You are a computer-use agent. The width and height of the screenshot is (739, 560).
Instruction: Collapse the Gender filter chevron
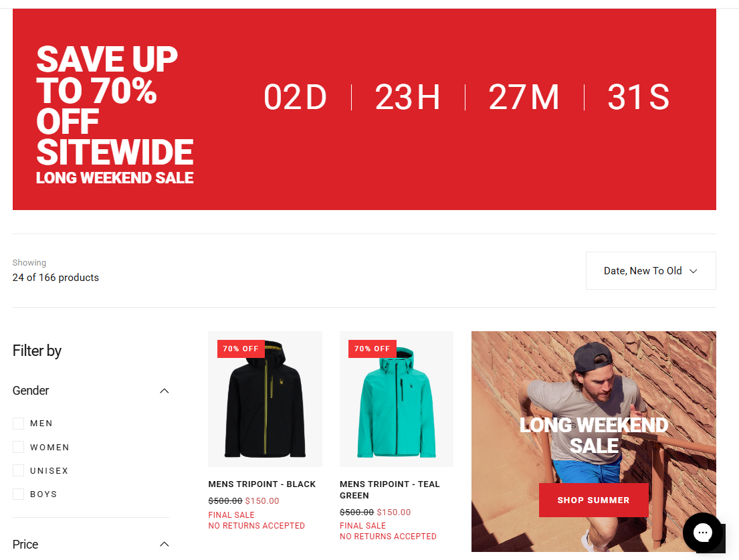coord(164,391)
